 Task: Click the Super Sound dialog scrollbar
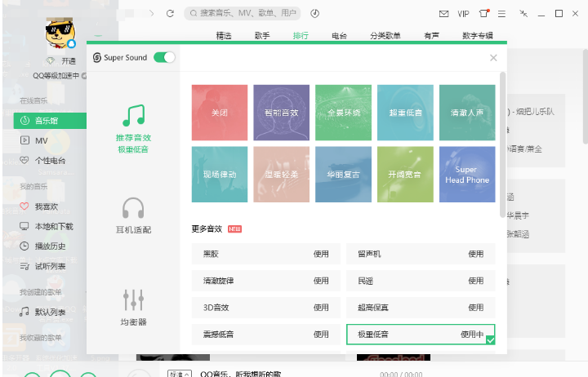tap(502, 144)
